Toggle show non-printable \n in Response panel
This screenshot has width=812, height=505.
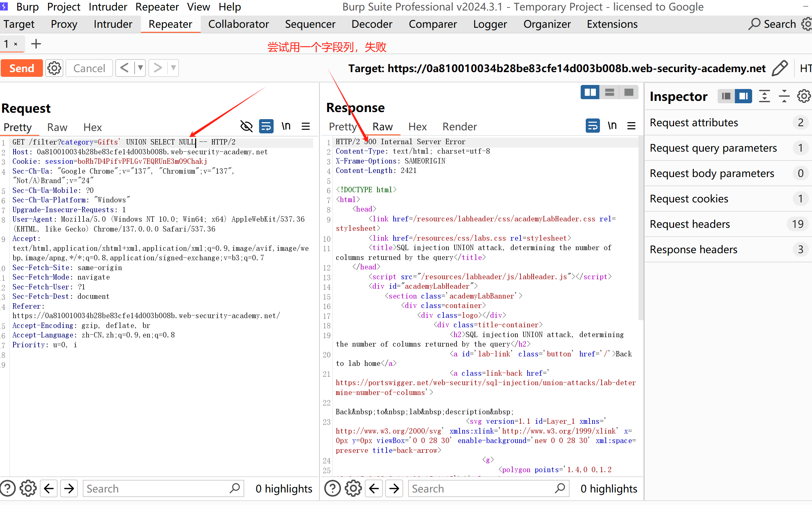coord(612,126)
